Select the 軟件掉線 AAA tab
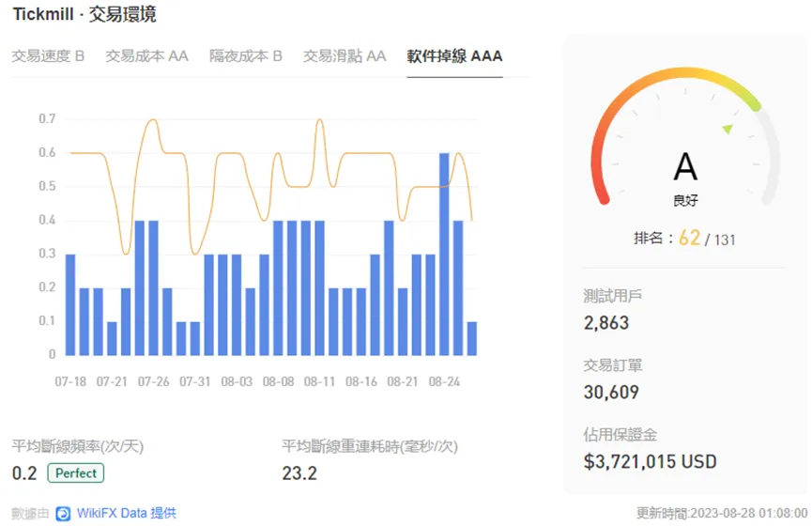This screenshot has height=526, width=812. click(x=454, y=56)
